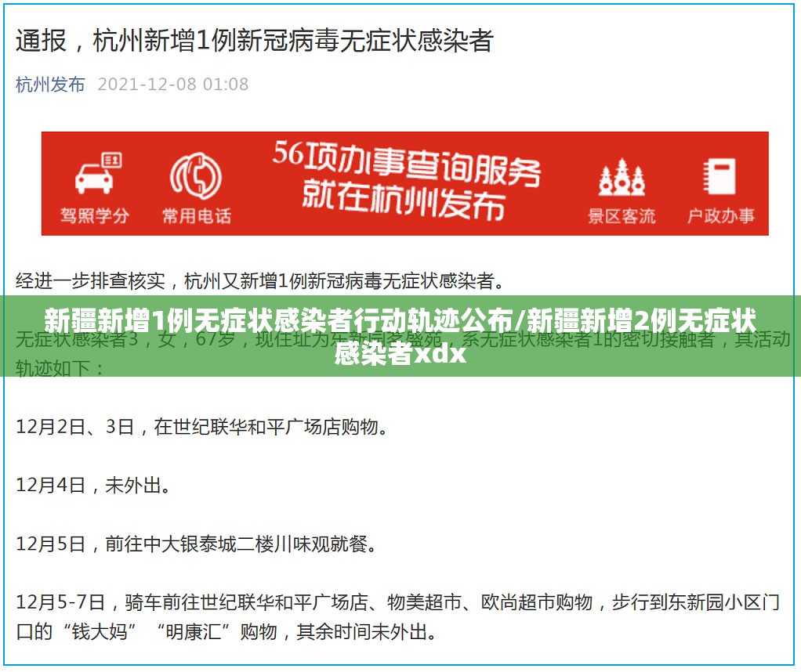Click the line 口的“钱大妈”“明康汇”购物

[227, 632]
